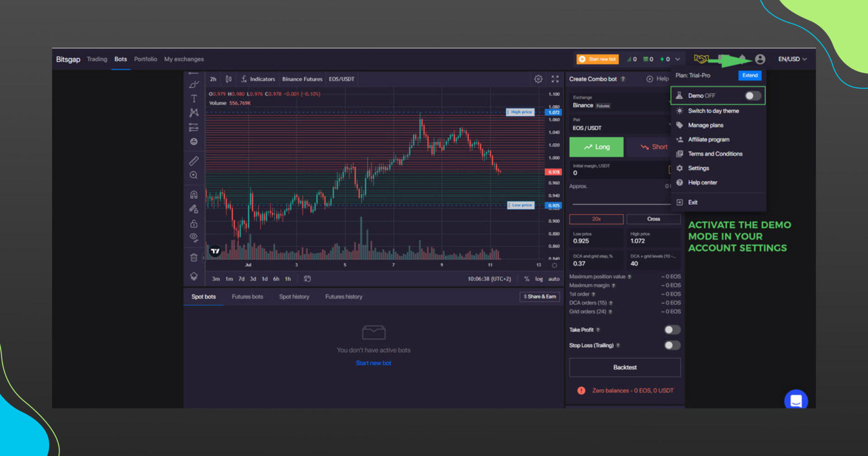Turn on the Demo mode toggle
Viewport: 868px width, 456px height.
point(752,95)
